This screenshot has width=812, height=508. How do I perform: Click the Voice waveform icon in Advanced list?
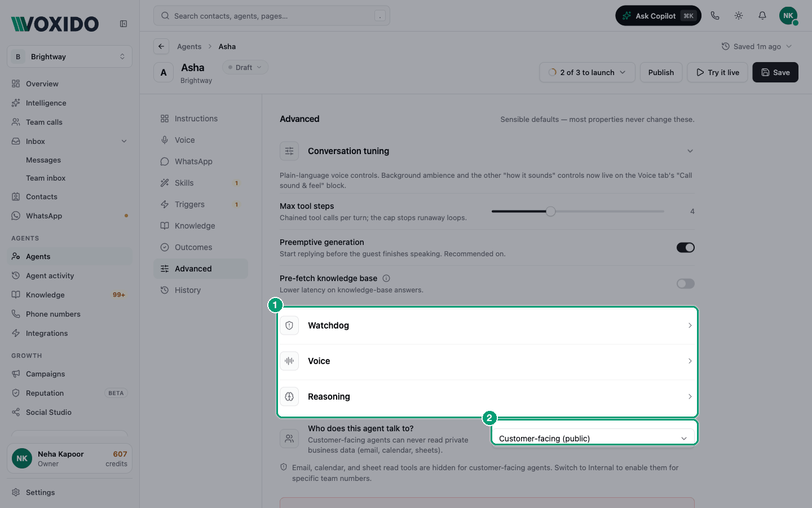(x=289, y=361)
